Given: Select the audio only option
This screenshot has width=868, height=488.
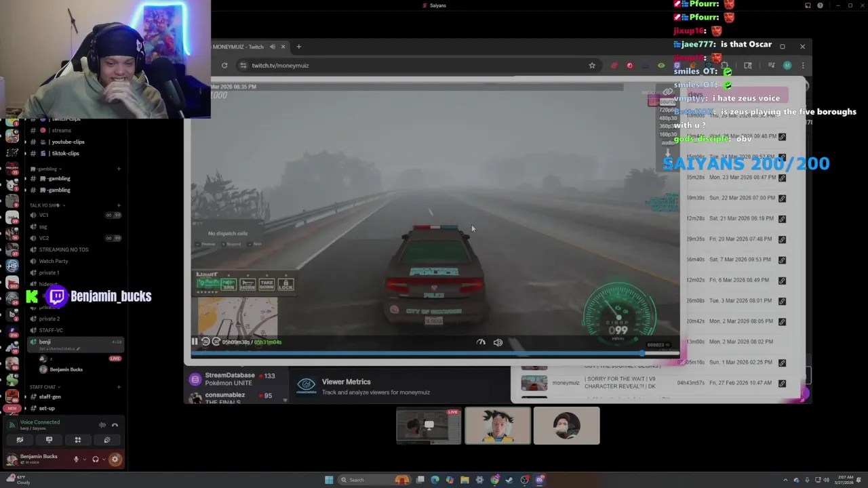Looking at the screenshot, I should 668,142.
